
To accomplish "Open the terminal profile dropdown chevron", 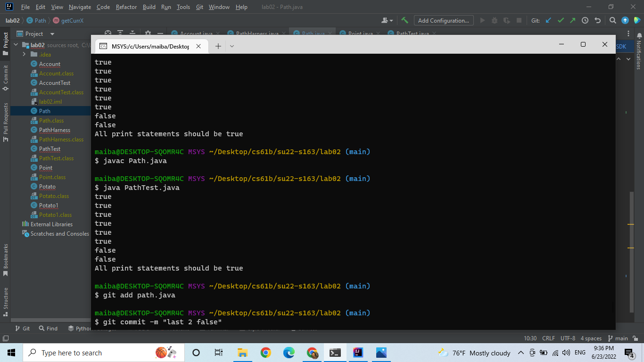I will [x=232, y=46].
